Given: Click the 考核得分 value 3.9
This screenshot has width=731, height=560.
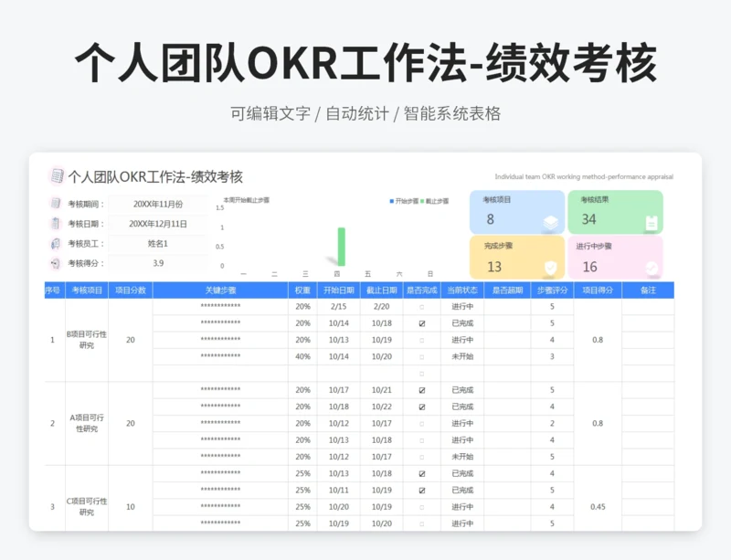Looking at the screenshot, I should [x=158, y=263].
